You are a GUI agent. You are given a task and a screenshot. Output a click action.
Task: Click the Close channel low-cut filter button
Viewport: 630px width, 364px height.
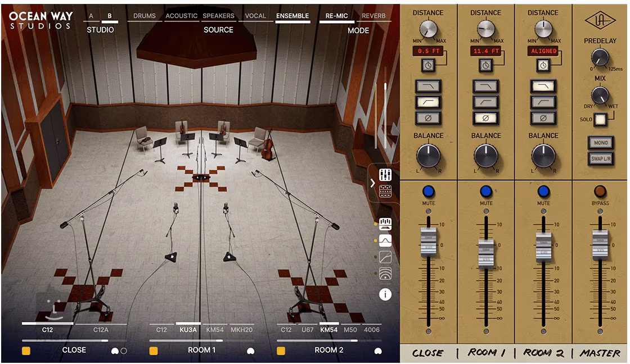point(428,102)
